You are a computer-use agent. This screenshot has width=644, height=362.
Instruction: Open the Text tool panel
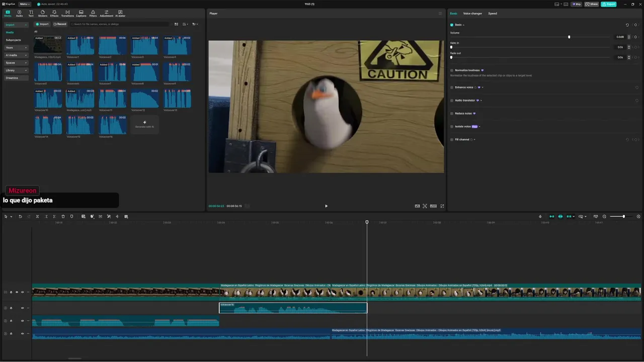tap(31, 13)
